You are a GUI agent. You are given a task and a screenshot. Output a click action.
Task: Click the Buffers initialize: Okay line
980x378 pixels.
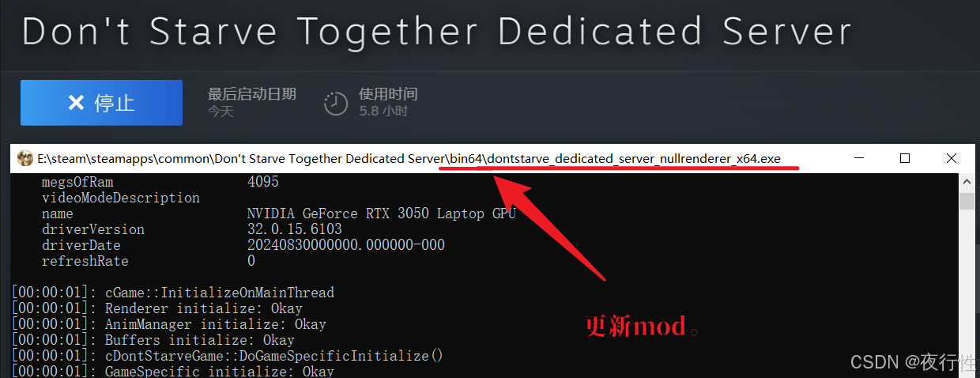pyautogui.click(x=153, y=340)
